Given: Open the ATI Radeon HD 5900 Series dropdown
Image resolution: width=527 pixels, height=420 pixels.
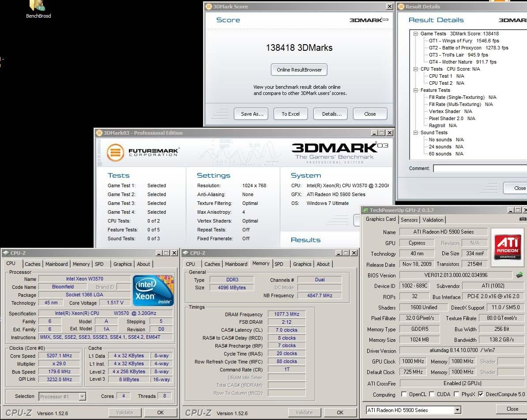Looking at the screenshot, I should (x=414, y=410).
